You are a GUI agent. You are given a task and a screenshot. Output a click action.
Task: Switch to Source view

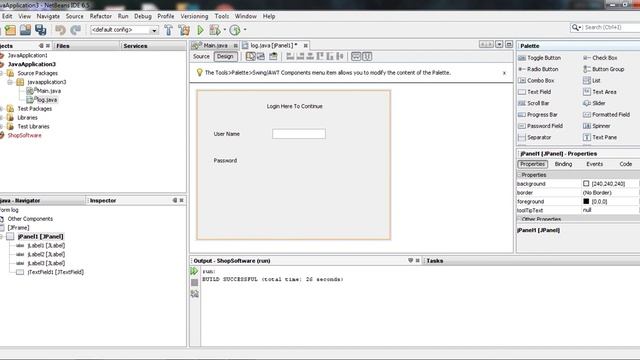(201, 56)
